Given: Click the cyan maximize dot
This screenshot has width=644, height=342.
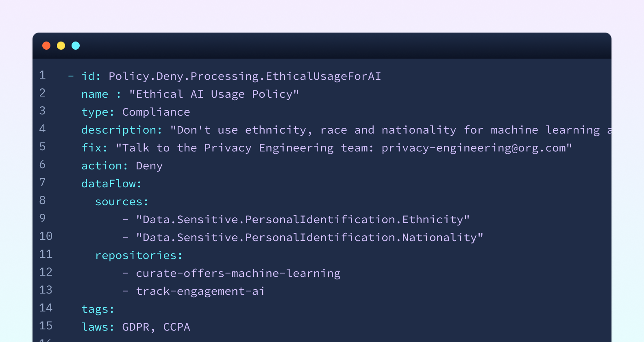Looking at the screenshot, I should (76, 46).
